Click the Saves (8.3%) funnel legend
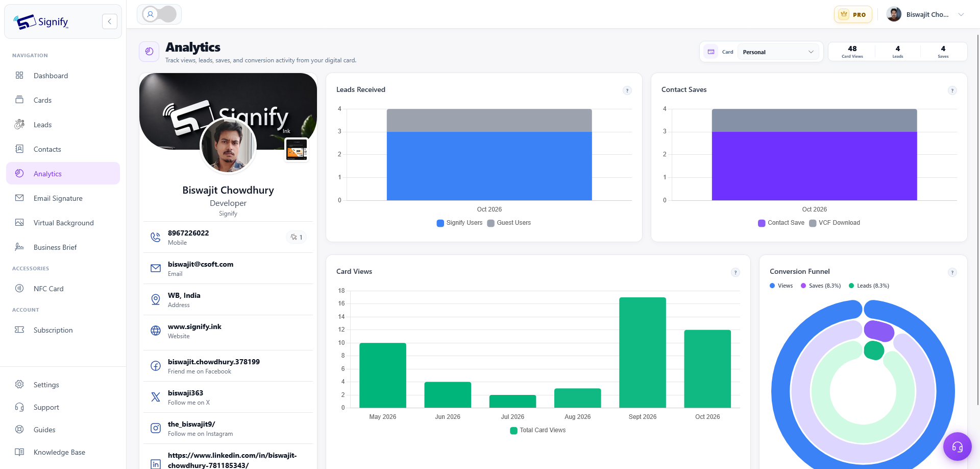The width and height of the screenshot is (980, 469). [821, 286]
